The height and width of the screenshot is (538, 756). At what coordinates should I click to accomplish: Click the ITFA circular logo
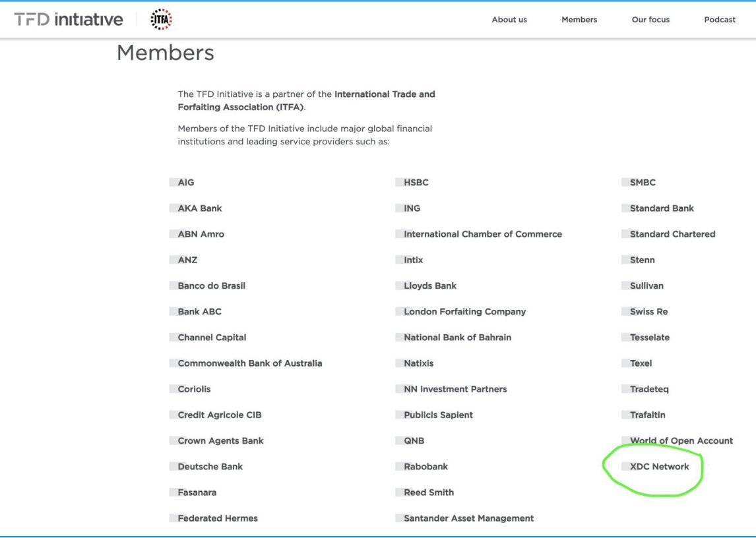pyautogui.click(x=161, y=20)
